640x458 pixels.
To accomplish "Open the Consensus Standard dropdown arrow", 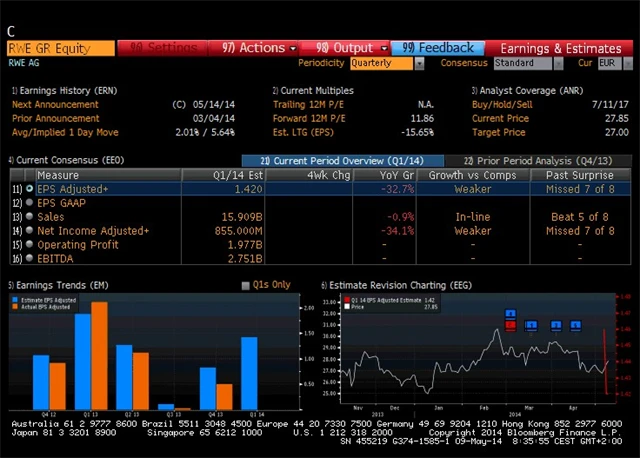I will 558,63.
